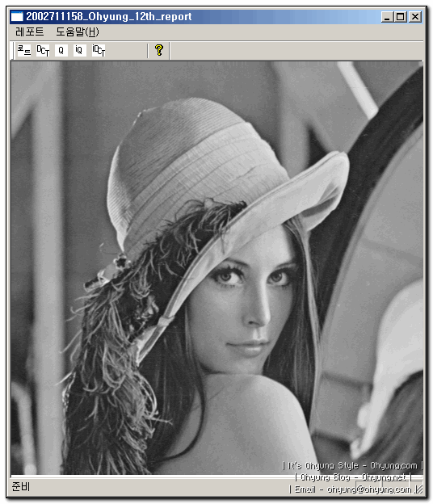Minimize the report window
Screen dimensions: 433x504
pos(387,17)
